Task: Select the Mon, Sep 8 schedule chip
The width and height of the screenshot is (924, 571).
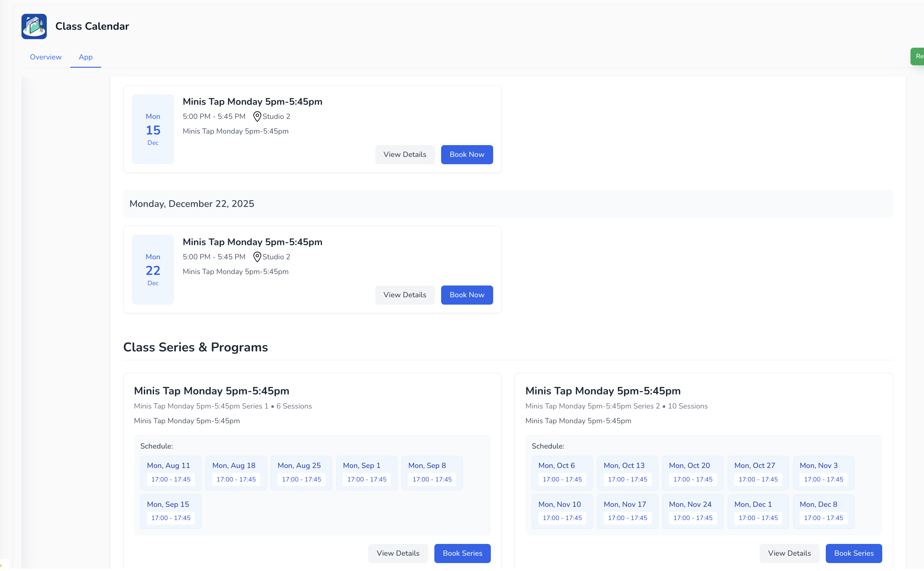Action: [x=432, y=473]
